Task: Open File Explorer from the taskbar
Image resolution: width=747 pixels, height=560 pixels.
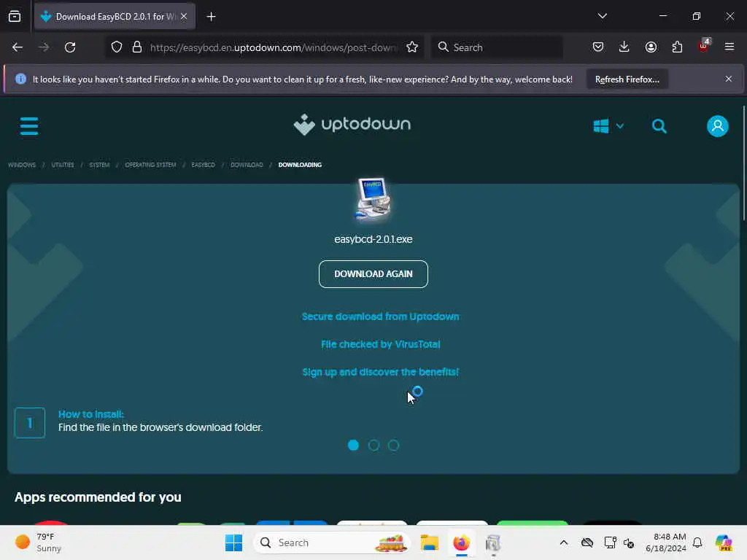Action: pyautogui.click(x=429, y=542)
